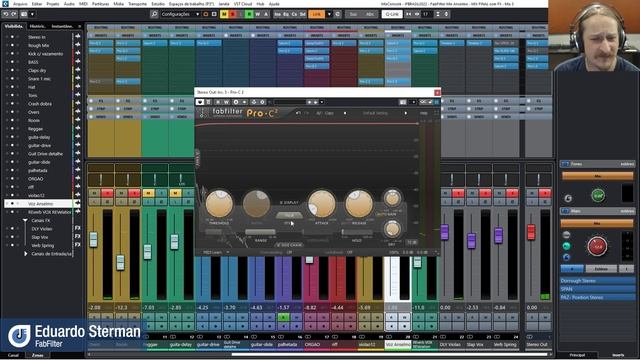
Task: Click the Range slider in Pro-C 2
Action: 260,232
